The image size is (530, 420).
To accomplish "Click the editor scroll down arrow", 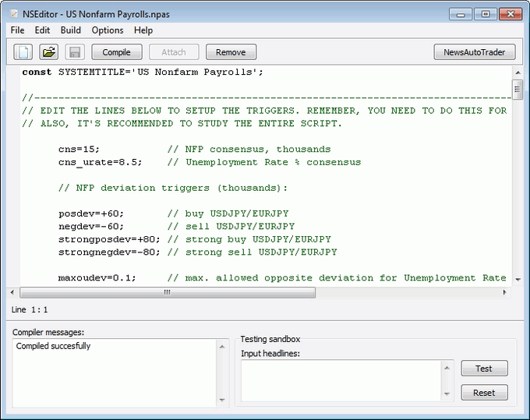I will point(518,280).
